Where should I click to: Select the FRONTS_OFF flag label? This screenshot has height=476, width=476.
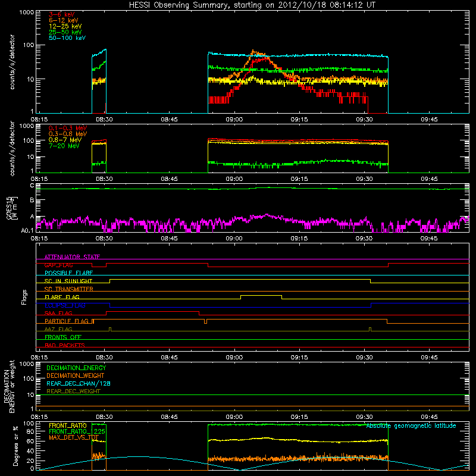coord(63,337)
